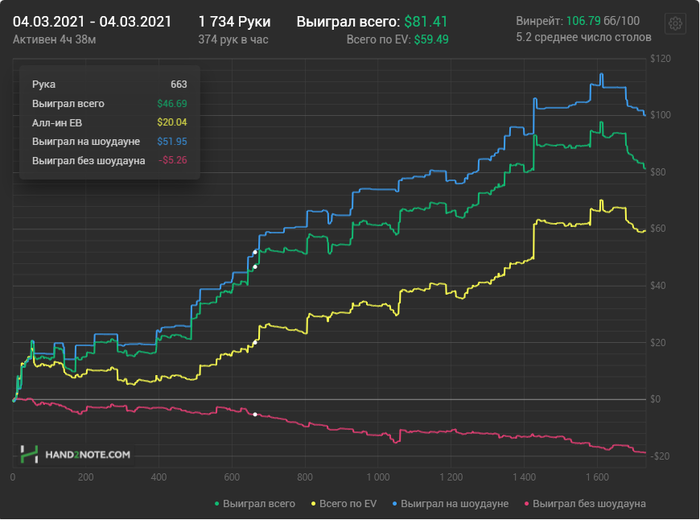Click the 800 x-axis label
Viewport: 700px width, 520px height.
[x=305, y=477]
